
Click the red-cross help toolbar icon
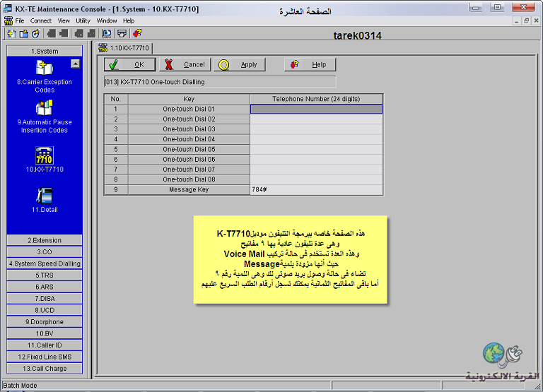pos(137,34)
